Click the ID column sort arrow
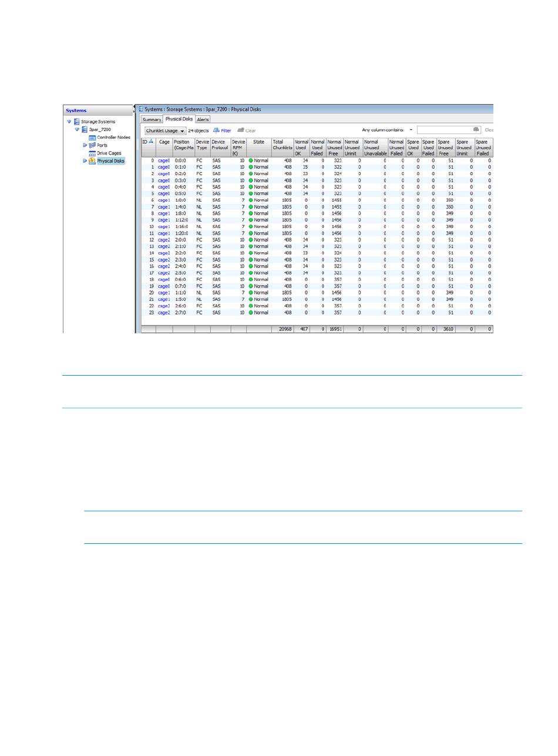 pyautogui.click(x=151, y=142)
